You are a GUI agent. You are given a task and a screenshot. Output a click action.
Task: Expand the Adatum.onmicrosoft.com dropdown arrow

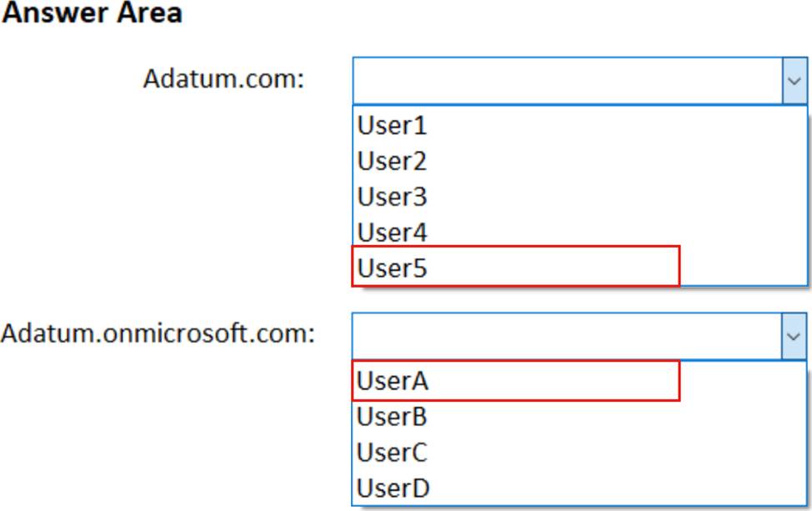click(x=794, y=336)
